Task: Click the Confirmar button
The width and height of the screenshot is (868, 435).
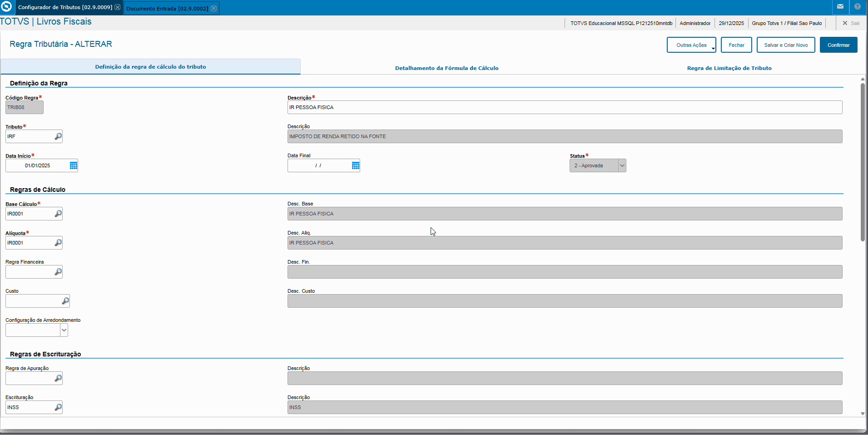Action: click(x=838, y=45)
